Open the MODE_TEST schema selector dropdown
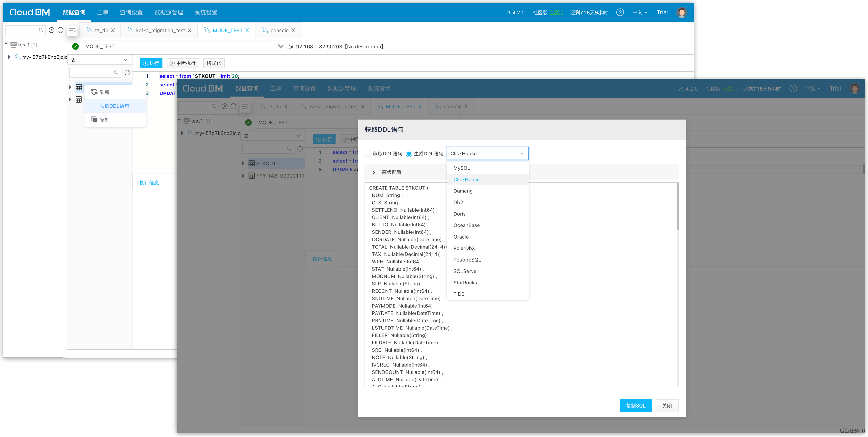This screenshot has height=437, width=868. tap(280, 46)
